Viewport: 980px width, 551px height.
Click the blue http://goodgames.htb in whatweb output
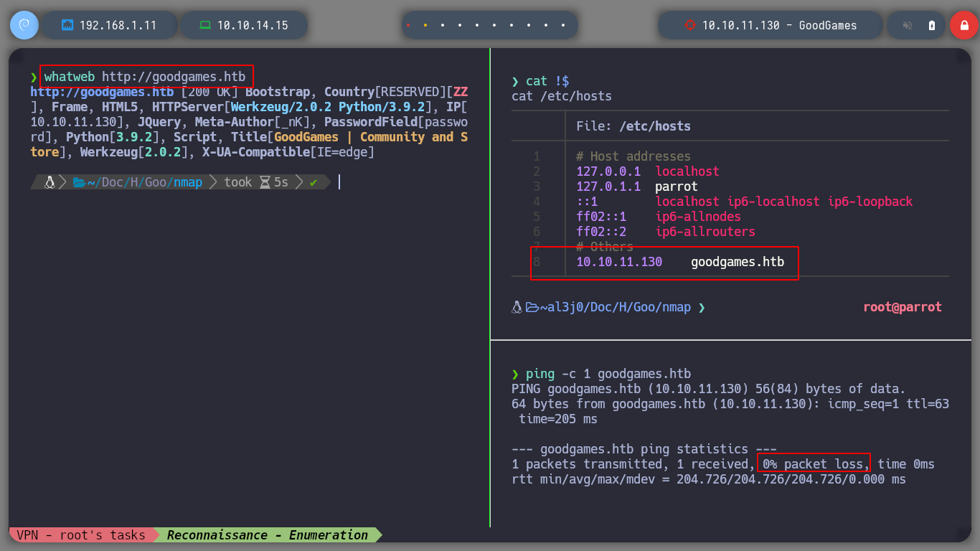pyautogui.click(x=102, y=92)
